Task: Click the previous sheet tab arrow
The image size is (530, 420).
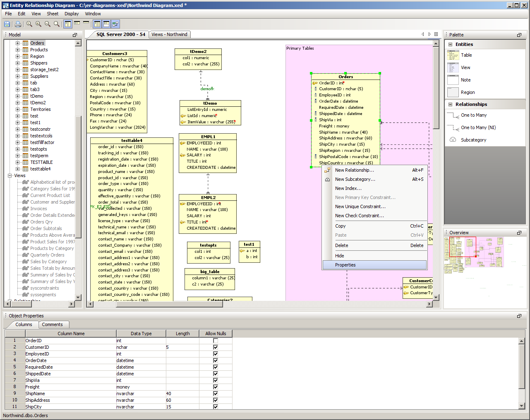Action: tap(423, 34)
